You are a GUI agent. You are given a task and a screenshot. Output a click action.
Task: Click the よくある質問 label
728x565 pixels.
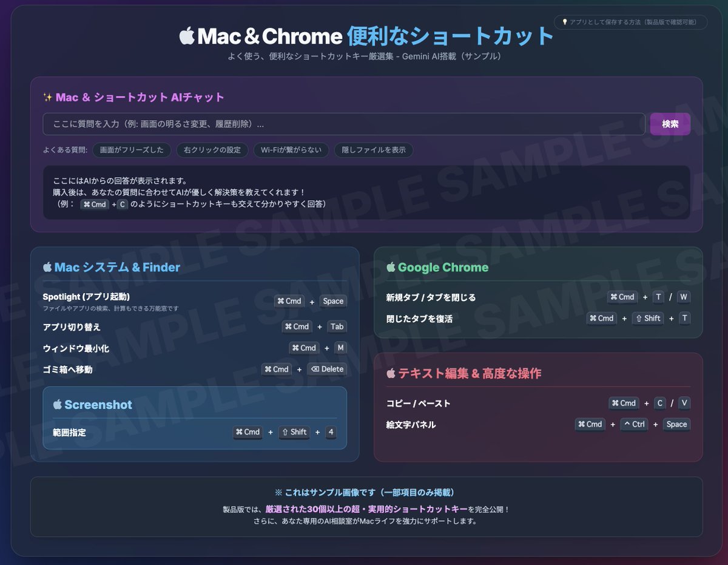point(65,150)
